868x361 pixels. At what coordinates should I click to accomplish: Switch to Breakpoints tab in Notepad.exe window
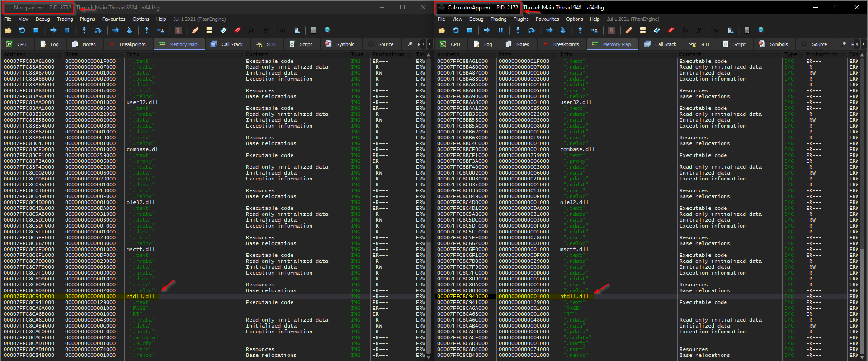tap(127, 44)
